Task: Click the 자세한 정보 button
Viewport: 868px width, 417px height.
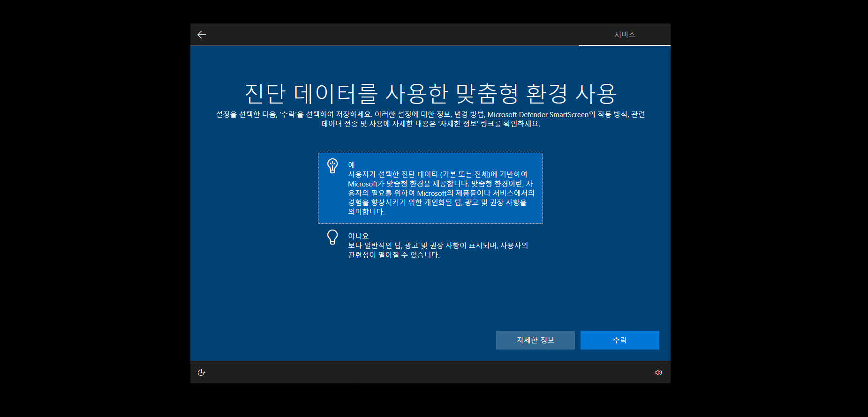Action: point(536,340)
